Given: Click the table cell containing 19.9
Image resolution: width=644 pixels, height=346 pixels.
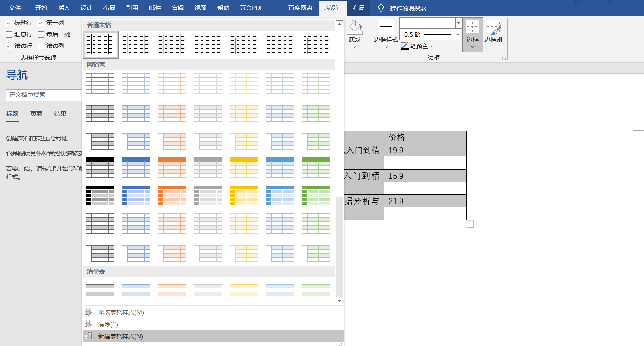Looking at the screenshot, I should coord(425,156).
